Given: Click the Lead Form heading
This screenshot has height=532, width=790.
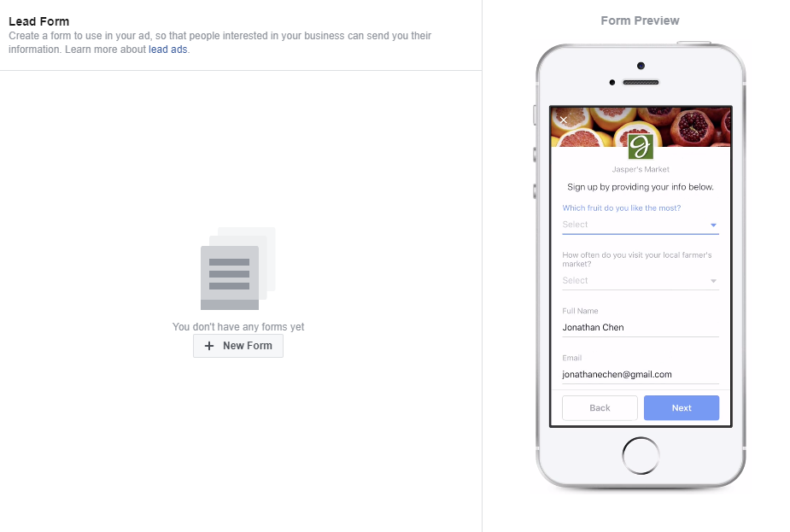Looking at the screenshot, I should click(38, 21).
